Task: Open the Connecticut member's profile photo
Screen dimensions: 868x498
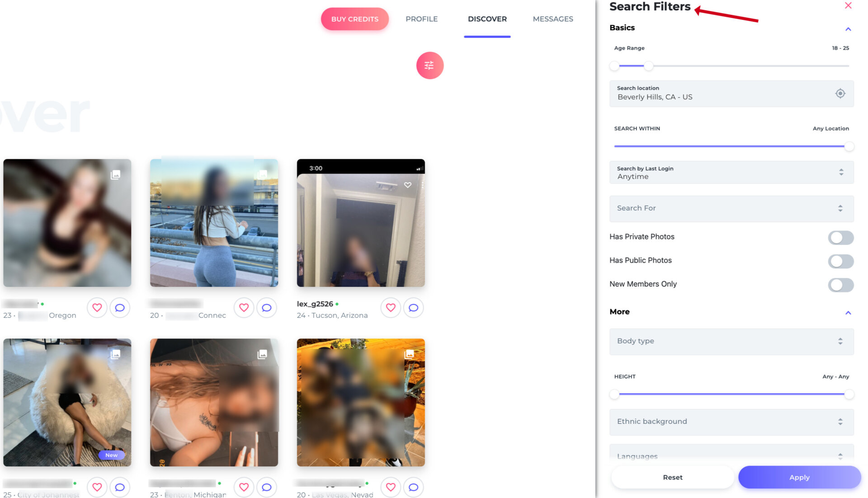Action: [214, 223]
